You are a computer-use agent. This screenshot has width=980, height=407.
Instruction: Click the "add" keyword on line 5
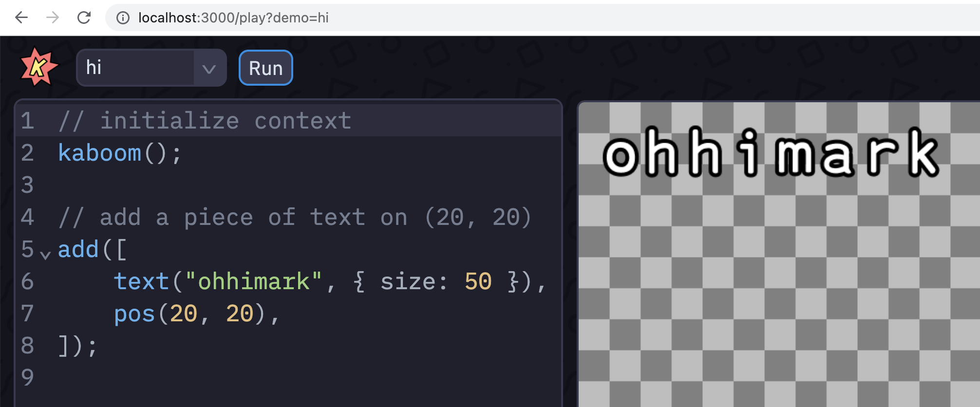click(78, 249)
